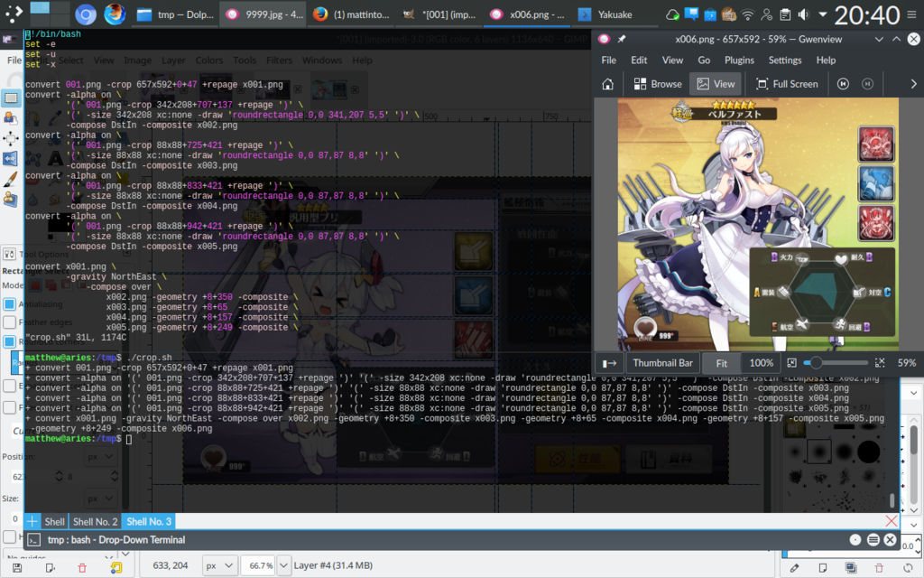The height and width of the screenshot is (578, 924).
Task: Open network WiFi tray icon
Action: pos(748,14)
